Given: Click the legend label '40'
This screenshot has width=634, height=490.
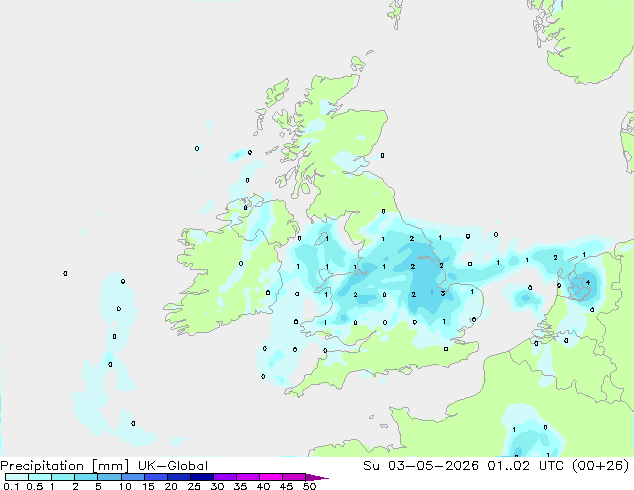Looking at the screenshot, I should coord(263,486).
